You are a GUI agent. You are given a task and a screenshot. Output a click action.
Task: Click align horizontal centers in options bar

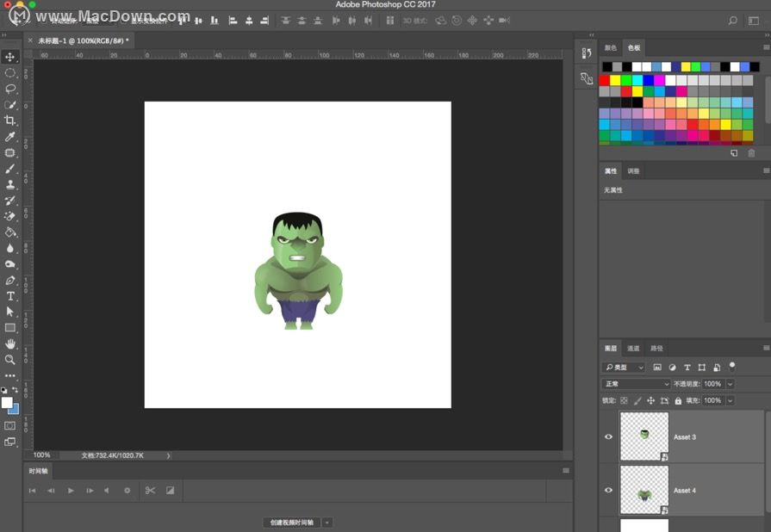pyautogui.click(x=249, y=21)
